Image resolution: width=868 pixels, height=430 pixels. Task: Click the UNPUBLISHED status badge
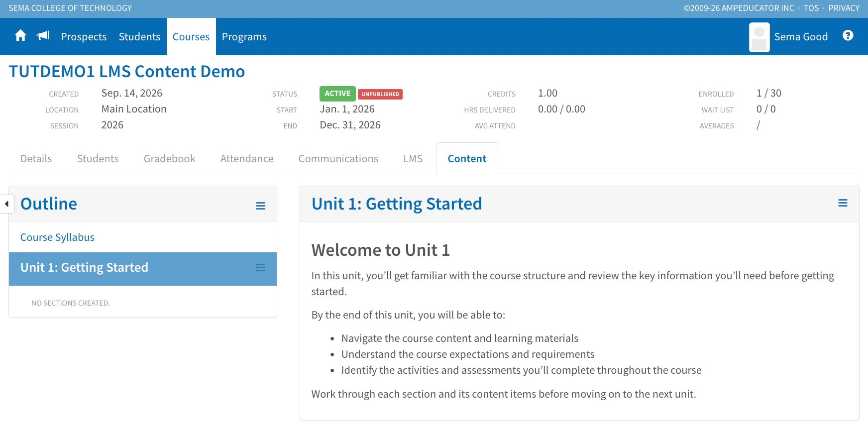(380, 94)
